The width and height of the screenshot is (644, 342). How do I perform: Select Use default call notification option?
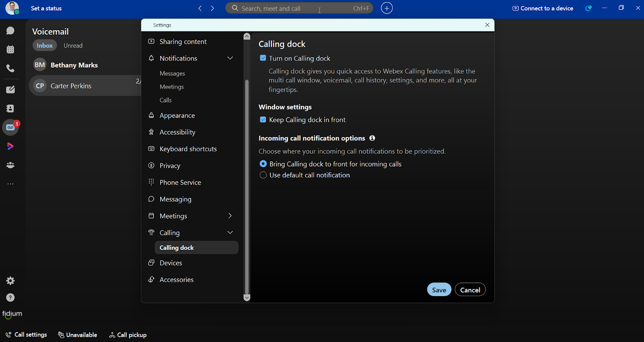click(x=263, y=175)
